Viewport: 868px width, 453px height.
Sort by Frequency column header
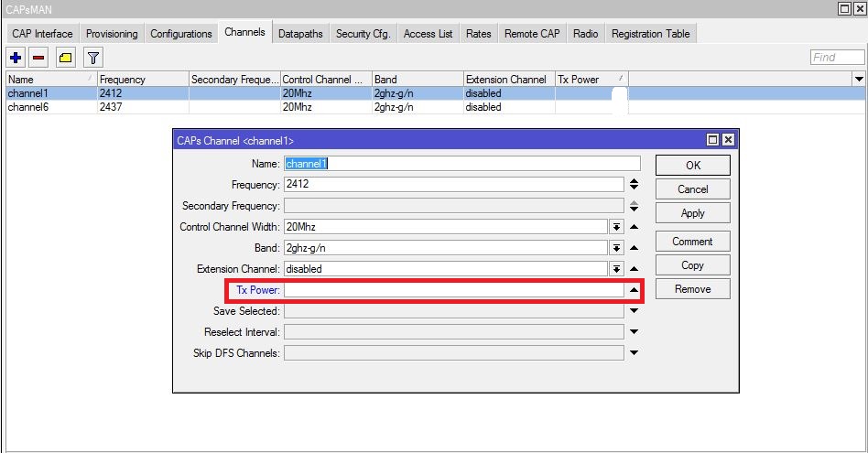coord(143,79)
